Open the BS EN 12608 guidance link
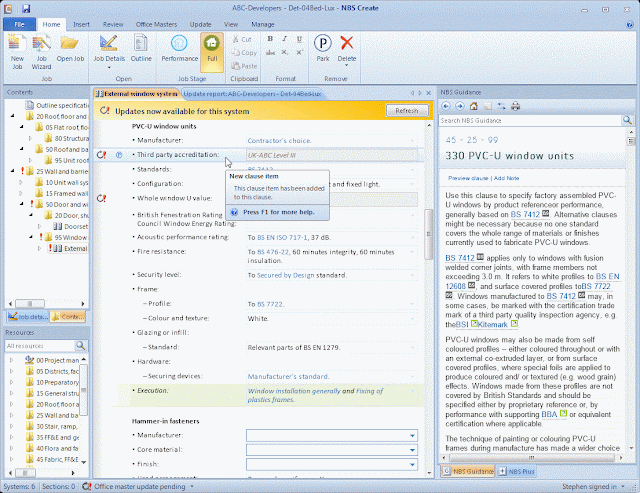The image size is (640, 493). (x=532, y=281)
